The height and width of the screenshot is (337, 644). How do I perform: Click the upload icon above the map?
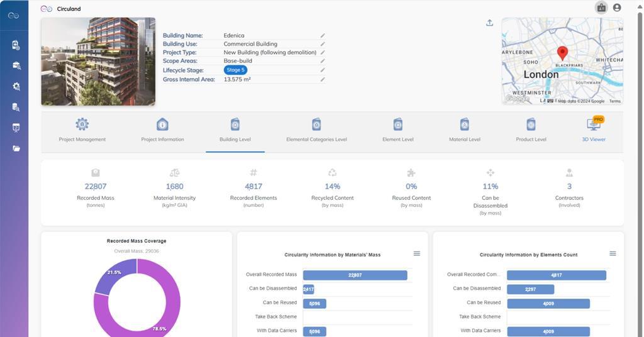click(x=489, y=23)
